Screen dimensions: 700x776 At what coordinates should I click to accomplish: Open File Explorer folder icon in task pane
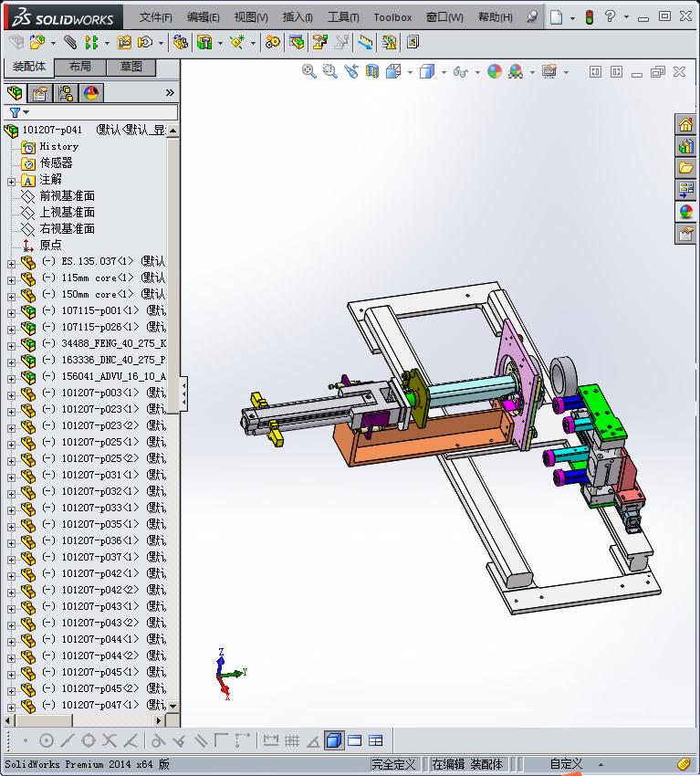click(x=685, y=168)
